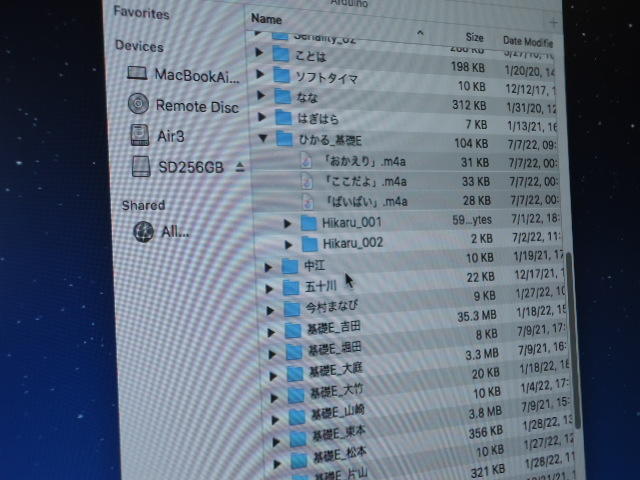Click the Shared sidebar heading
This screenshot has height=480, width=640.
(x=143, y=205)
